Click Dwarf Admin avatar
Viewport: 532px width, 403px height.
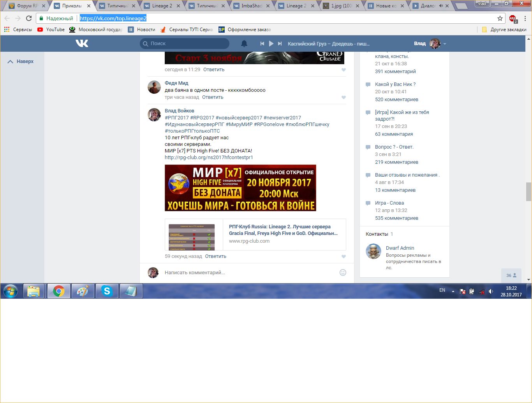coord(373,251)
